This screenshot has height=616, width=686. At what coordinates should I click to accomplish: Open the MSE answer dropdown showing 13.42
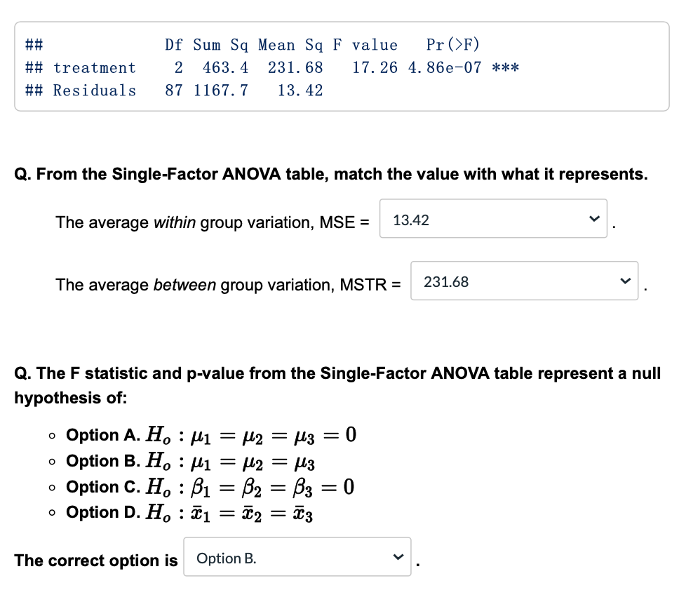493,220
